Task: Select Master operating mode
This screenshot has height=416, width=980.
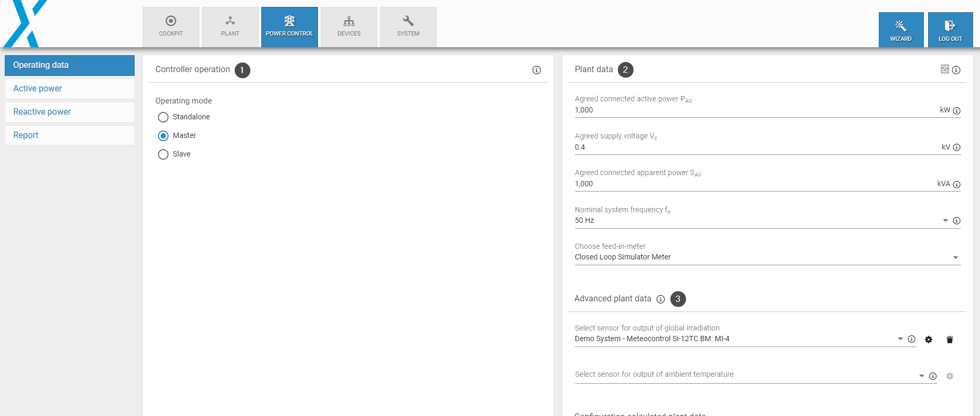Action: click(163, 136)
